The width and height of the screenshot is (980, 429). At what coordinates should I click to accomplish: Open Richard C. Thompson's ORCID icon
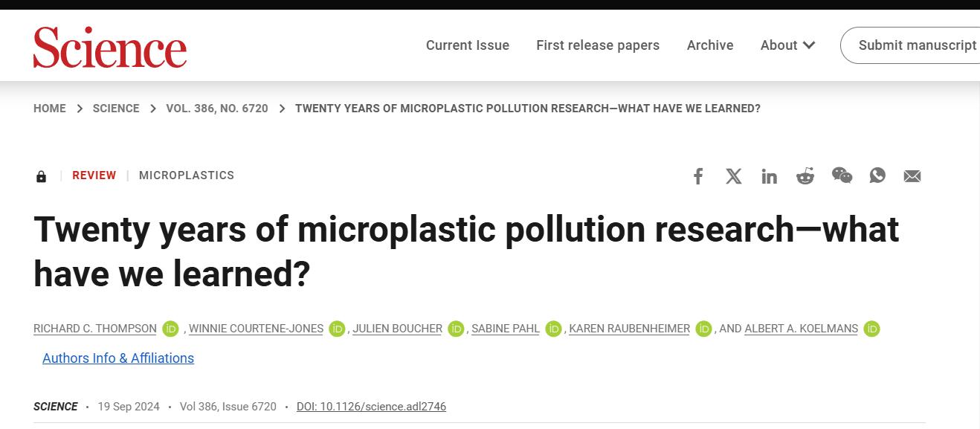171,329
